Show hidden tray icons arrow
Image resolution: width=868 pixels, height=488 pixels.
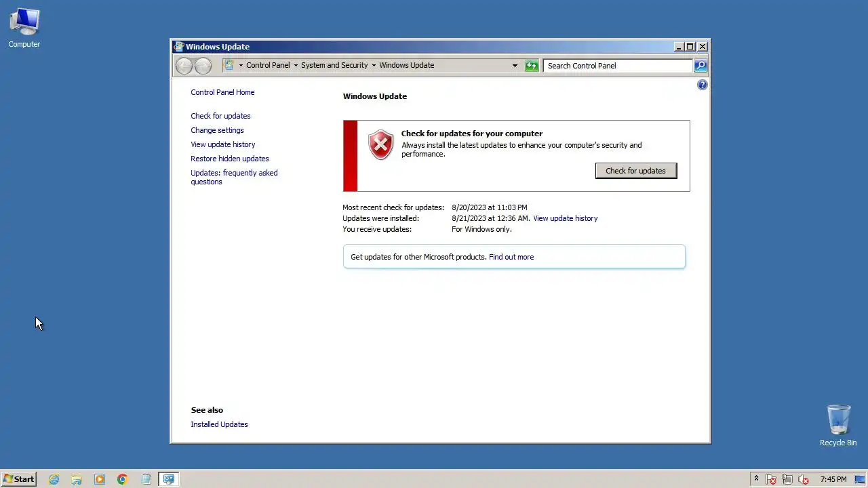click(x=756, y=479)
